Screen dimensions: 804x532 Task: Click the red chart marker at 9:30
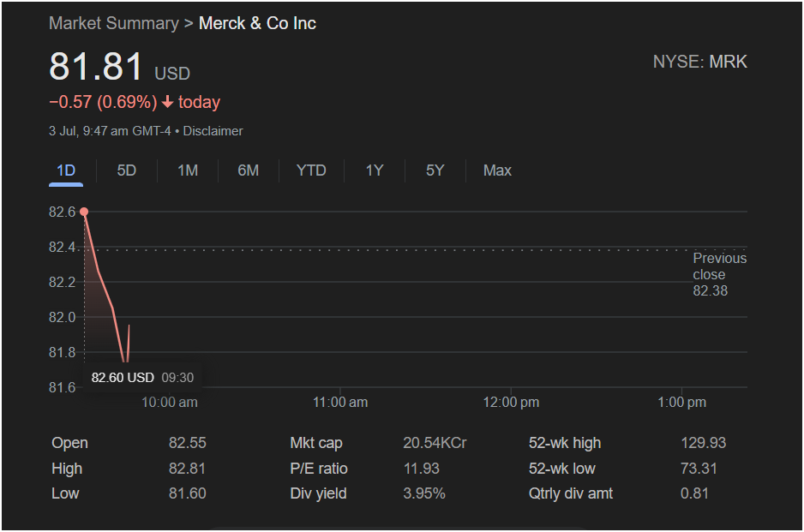(84, 212)
